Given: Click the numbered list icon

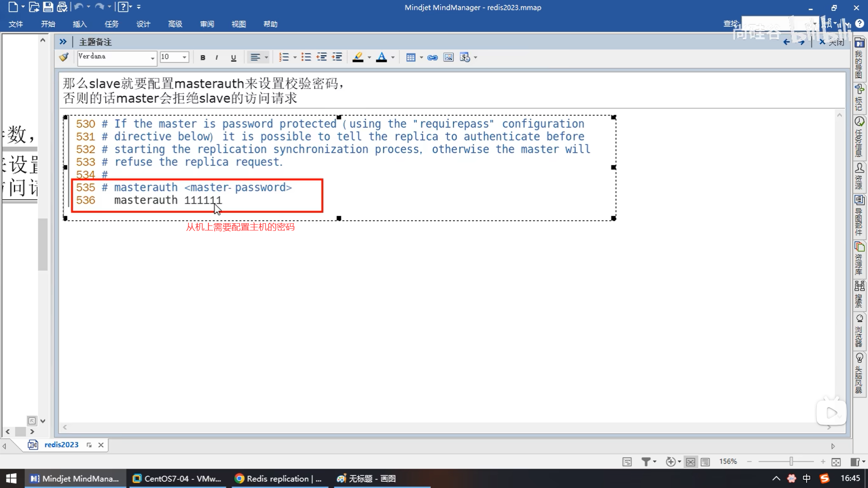Looking at the screenshot, I should click(x=283, y=57).
